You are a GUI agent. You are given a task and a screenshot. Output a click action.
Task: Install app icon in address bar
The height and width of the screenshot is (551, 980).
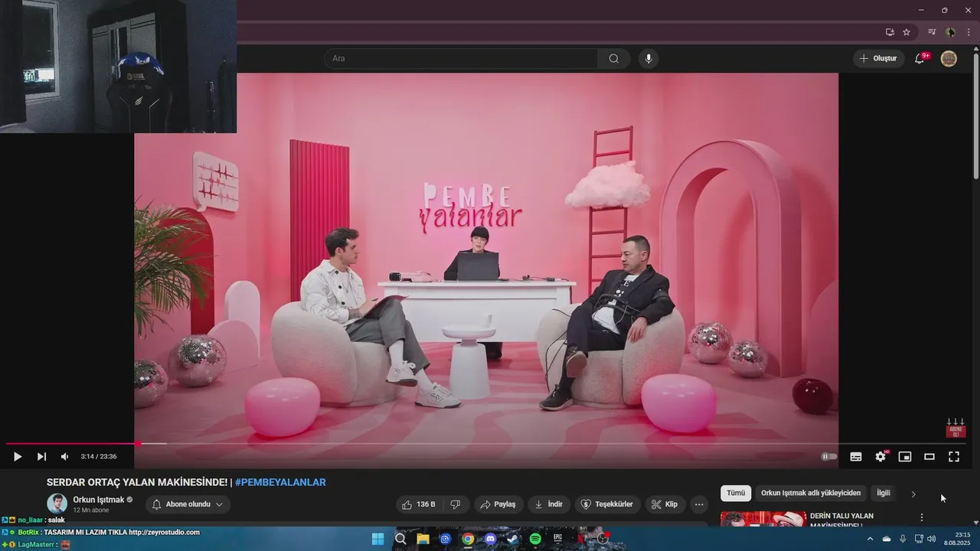(x=890, y=32)
